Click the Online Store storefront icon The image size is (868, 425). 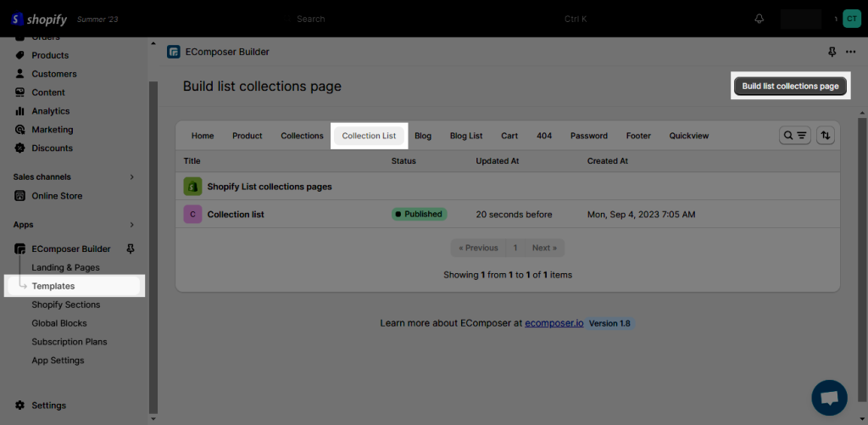click(x=20, y=196)
